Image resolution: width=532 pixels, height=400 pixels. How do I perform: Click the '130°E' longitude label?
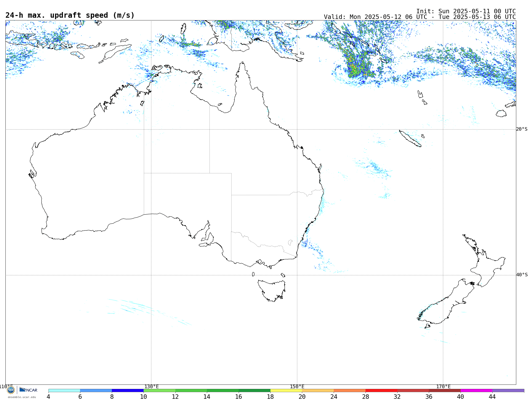point(151,386)
